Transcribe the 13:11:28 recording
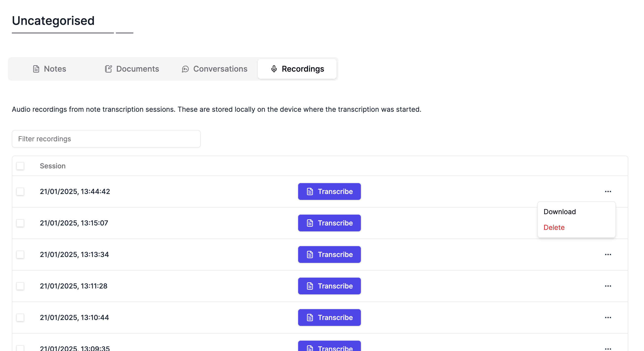This screenshot has width=644, height=351. [329, 286]
